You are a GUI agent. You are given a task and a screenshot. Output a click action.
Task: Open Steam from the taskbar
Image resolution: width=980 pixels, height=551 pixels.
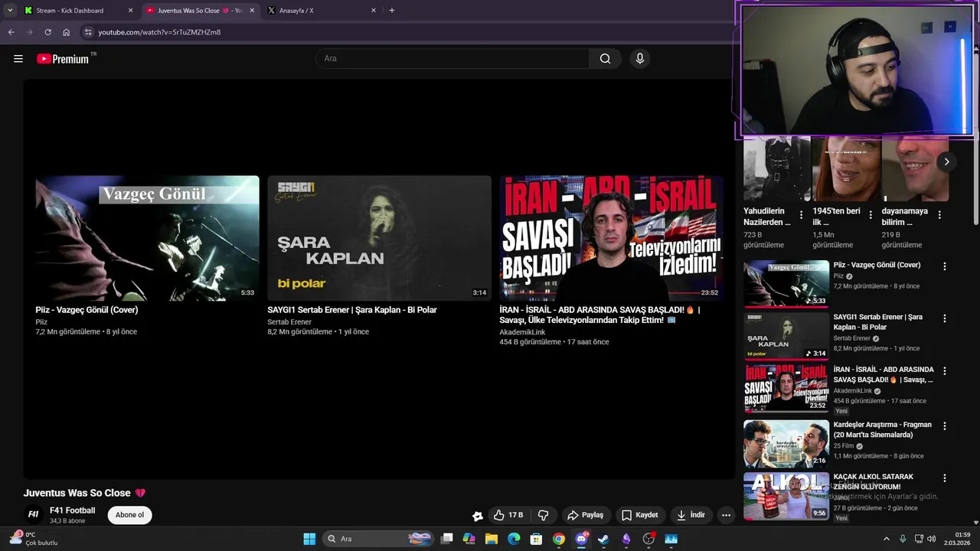[603, 539]
